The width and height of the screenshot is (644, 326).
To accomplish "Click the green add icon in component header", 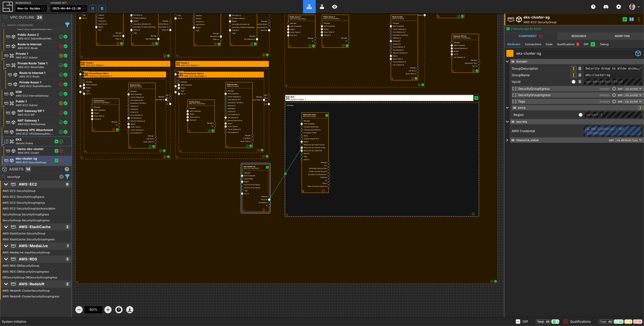I will pos(625,19).
